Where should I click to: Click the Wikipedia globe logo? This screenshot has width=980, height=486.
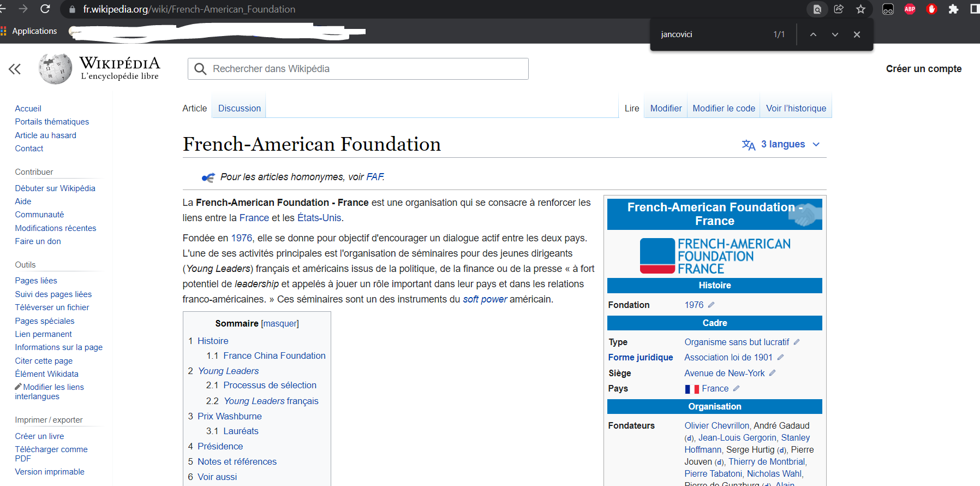pyautogui.click(x=55, y=69)
